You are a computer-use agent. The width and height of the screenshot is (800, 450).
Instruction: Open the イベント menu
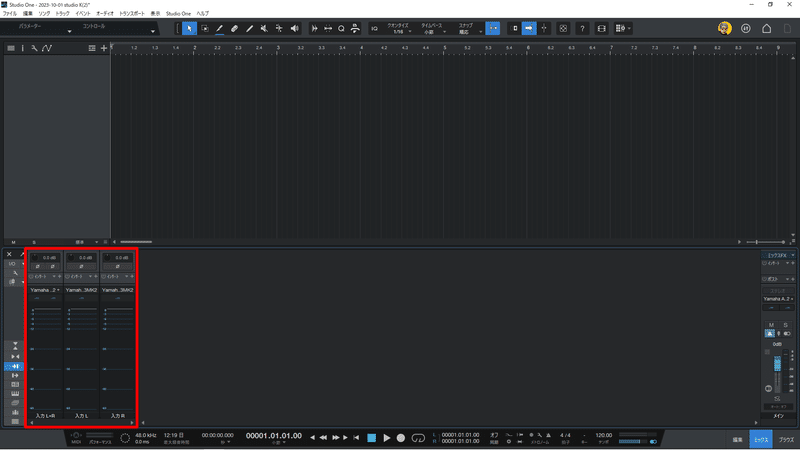point(83,14)
